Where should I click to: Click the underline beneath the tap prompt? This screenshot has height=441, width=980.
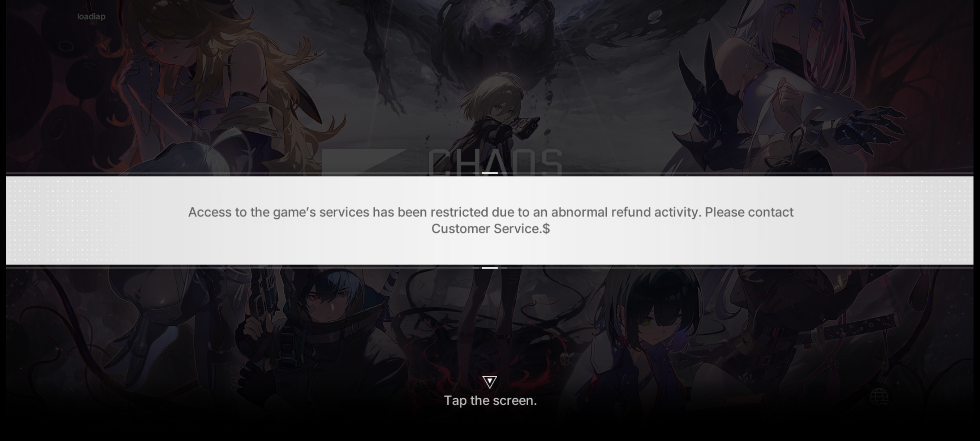[490, 412]
